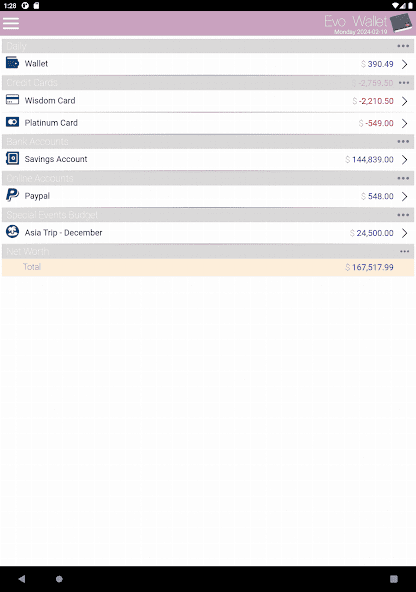Select the Asia Trip - December row
The height and width of the screenshot is (592, 416).
(208, 233)
